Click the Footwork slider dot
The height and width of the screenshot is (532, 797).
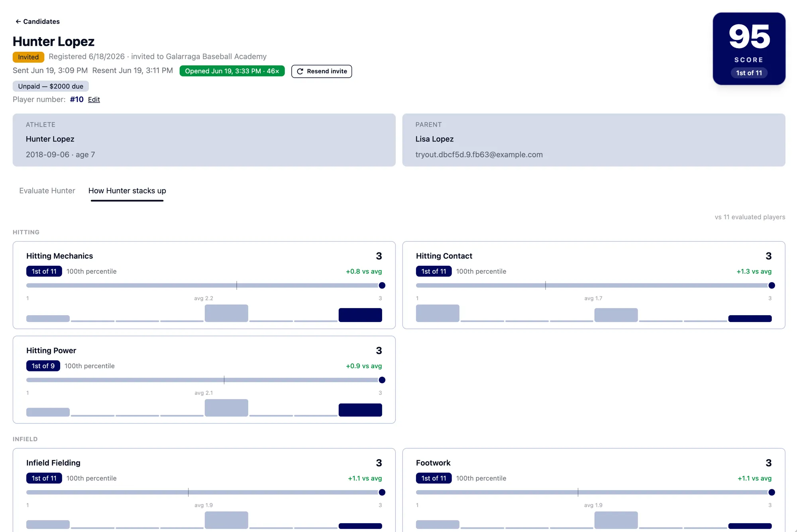pyautogui.click(x=771, y=492)
